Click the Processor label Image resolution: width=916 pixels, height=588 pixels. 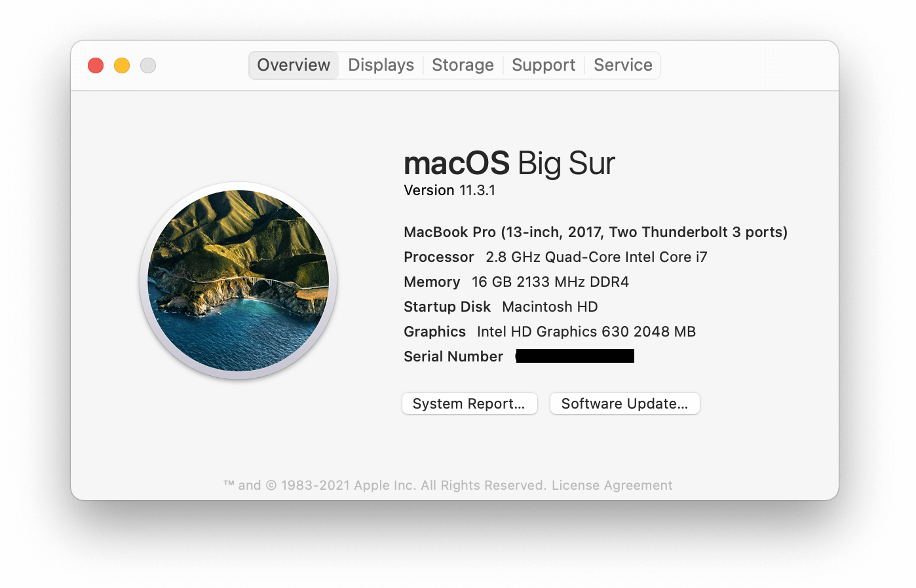click(438, 257)
